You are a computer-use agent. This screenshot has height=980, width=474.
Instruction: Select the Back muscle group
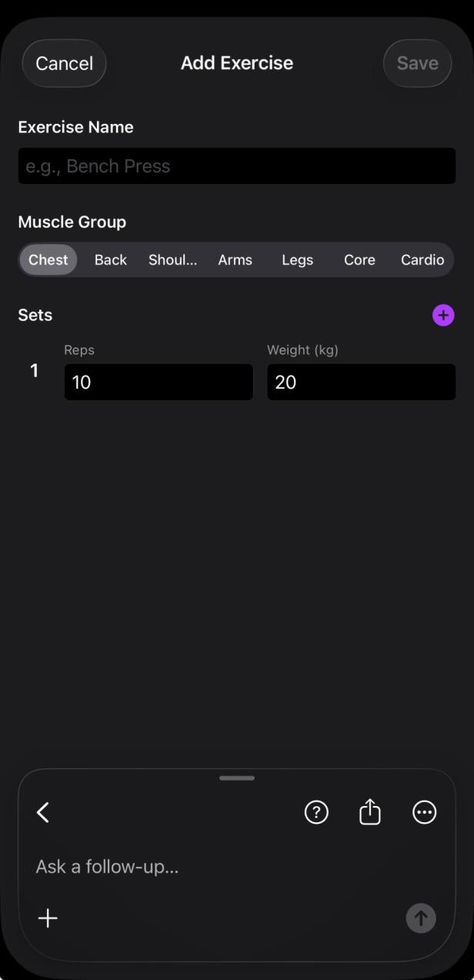coord(110,259)
